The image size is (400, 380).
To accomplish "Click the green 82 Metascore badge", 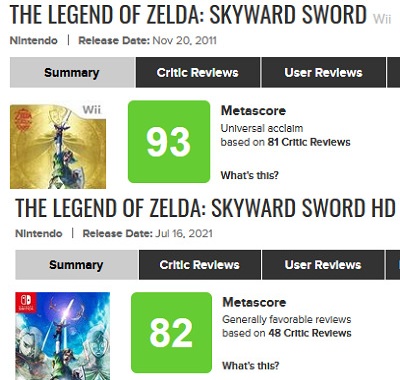I will pos(171,333).
